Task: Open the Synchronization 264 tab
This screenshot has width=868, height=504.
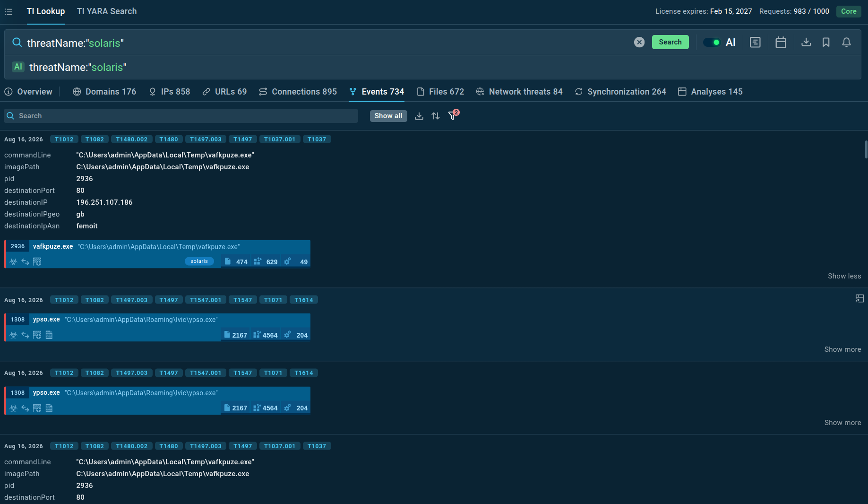Action: [x=620, y=92]
